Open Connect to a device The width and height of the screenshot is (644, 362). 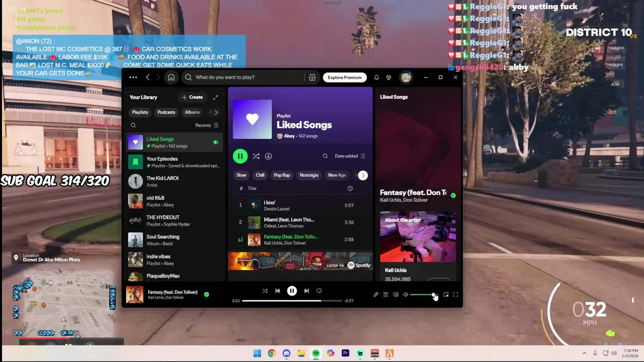point(395,295)
